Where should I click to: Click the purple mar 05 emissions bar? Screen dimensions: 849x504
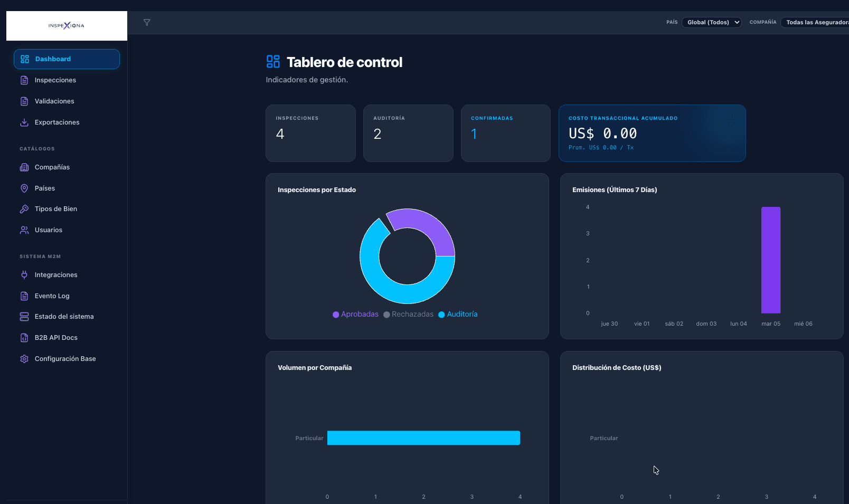tap(770, 260)
